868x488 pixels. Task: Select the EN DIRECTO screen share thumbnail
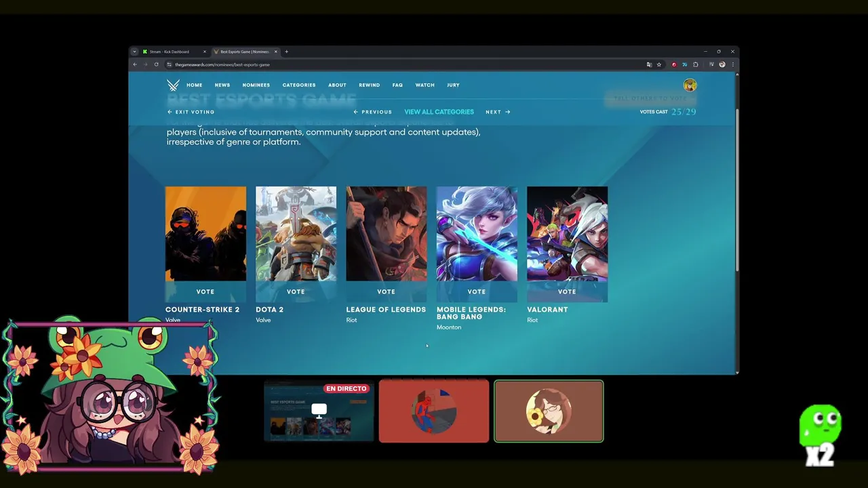pyautogui.click(x=319, y=411)
